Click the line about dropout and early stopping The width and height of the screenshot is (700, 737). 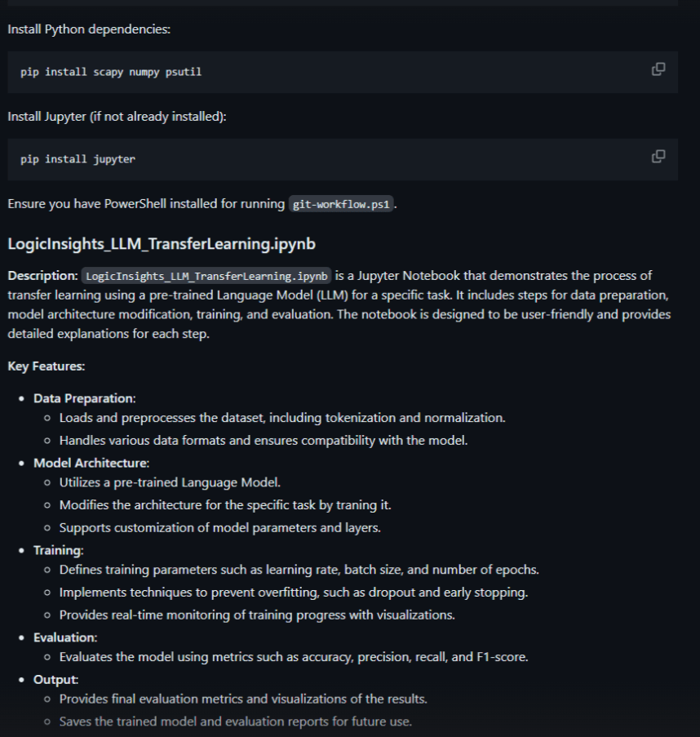click(294, 593)
